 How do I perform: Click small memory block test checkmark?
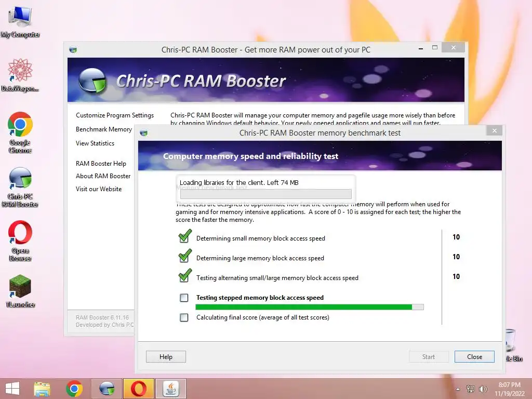pos(185,236)
